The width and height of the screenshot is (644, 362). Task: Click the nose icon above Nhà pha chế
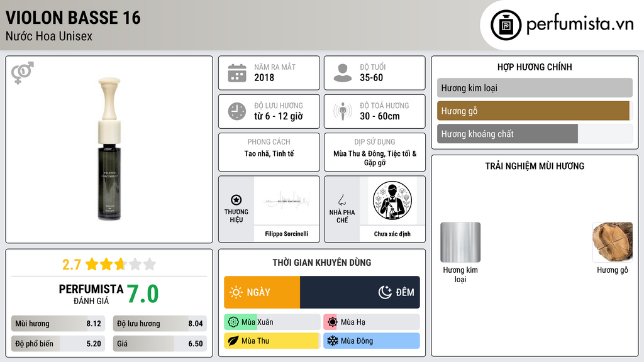[x=341, y=200]
